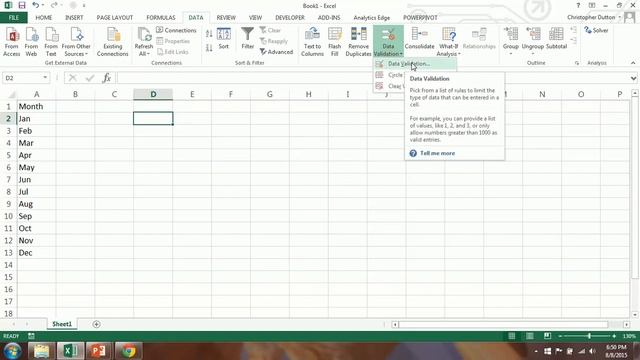The image size is (640, 360).
Task: Click the Flash Fill button
Action: (335, 42)
